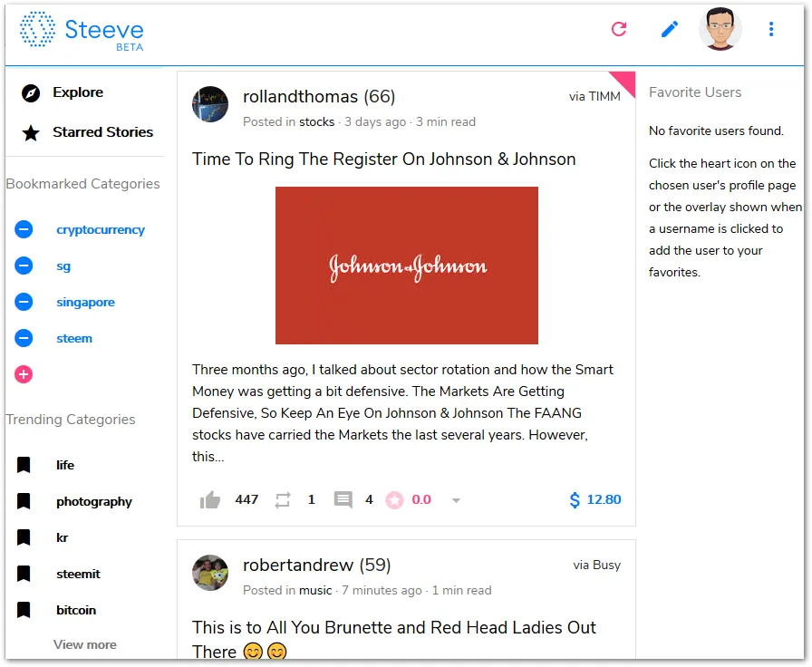This screenshot has height=667, width=812.
Task: Bookmark the life trending category
Action: tap(24, 465)
